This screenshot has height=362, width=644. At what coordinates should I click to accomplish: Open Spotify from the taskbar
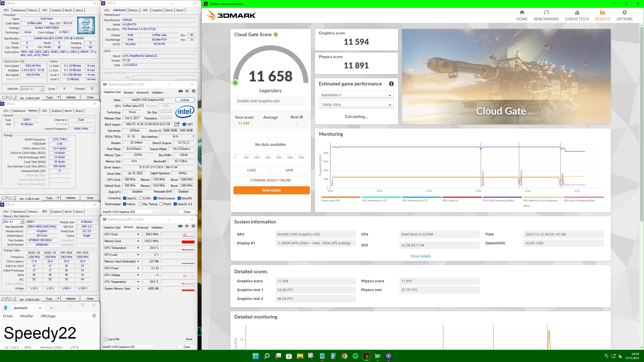pos(355,356)
